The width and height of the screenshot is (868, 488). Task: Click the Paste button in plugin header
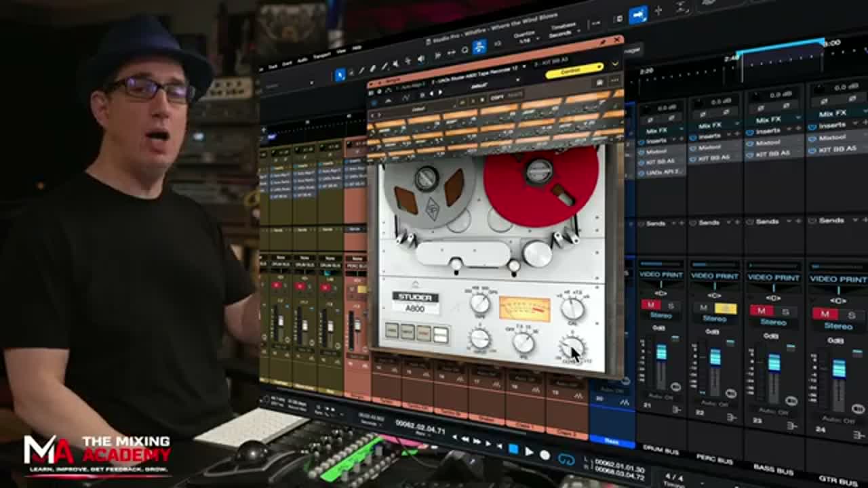(515, 95)
